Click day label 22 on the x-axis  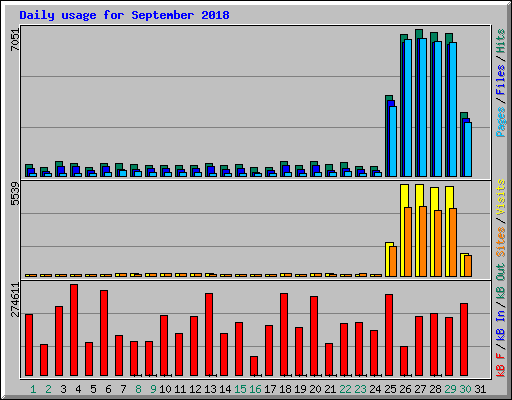tap(345, 389)
